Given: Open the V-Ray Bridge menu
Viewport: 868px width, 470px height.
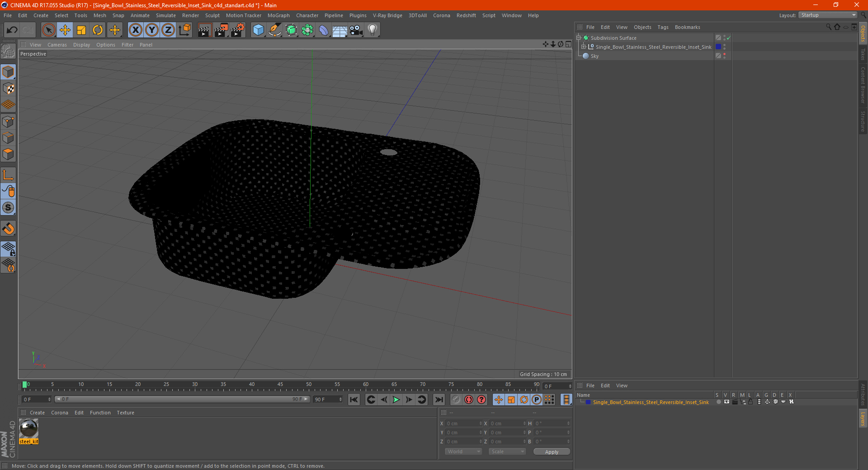Looking at the screenshot, I should pos(387,15).
